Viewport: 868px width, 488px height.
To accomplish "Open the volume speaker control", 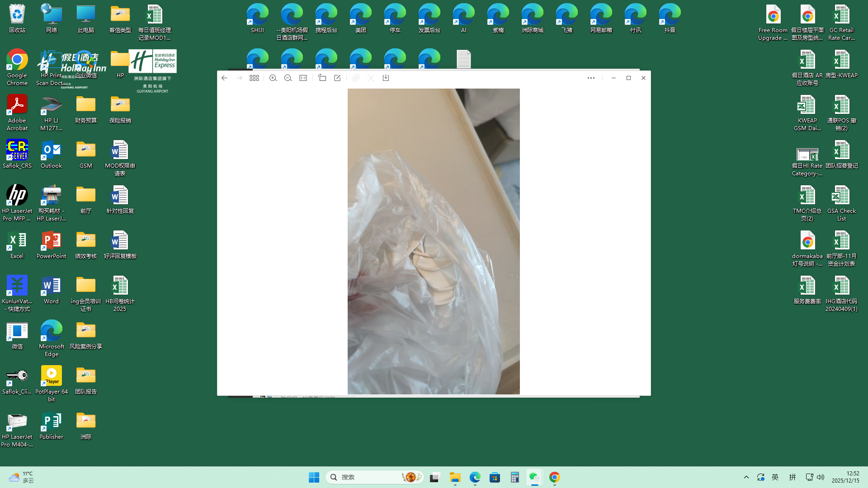I will click(x=821, y=477).
